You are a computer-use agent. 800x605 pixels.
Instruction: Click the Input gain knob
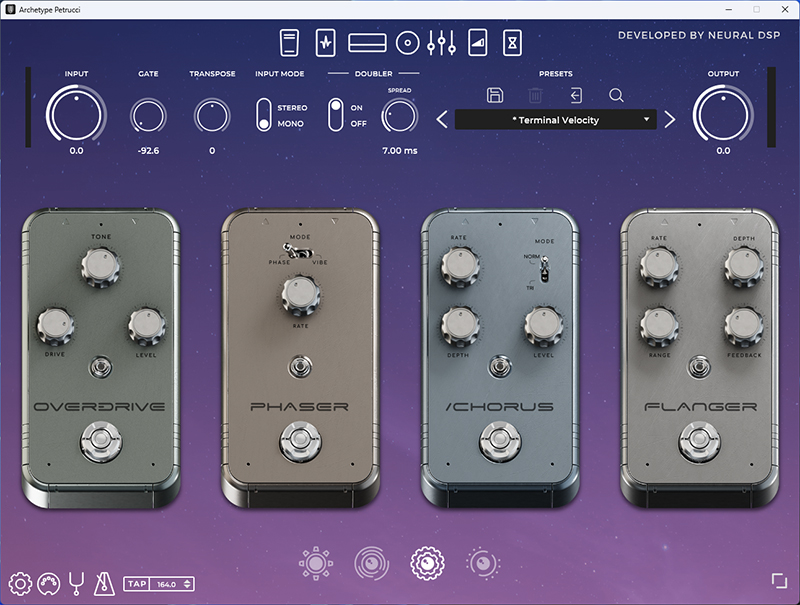pyautogui.click(x=76, y=114)
